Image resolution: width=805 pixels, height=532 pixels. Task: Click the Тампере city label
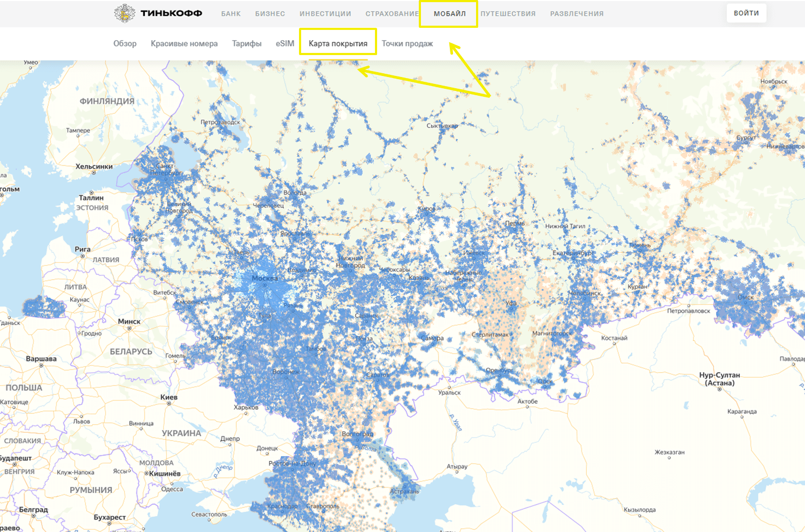(78, 130)
